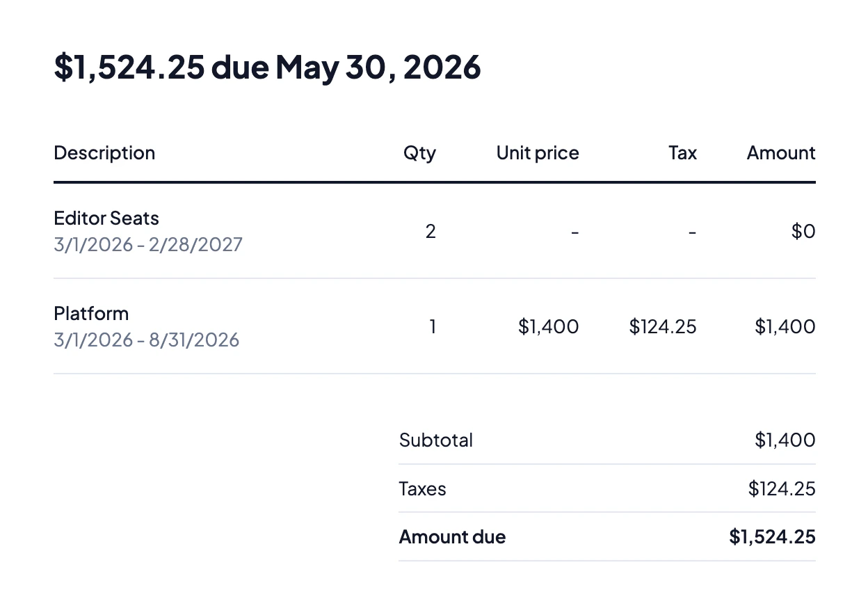Click the Editor Seats date range 3/1/2026 - 2/28/2027
The width and height of the screenshot is (868, 590).
pyautogui.click(x=148, y=244)
